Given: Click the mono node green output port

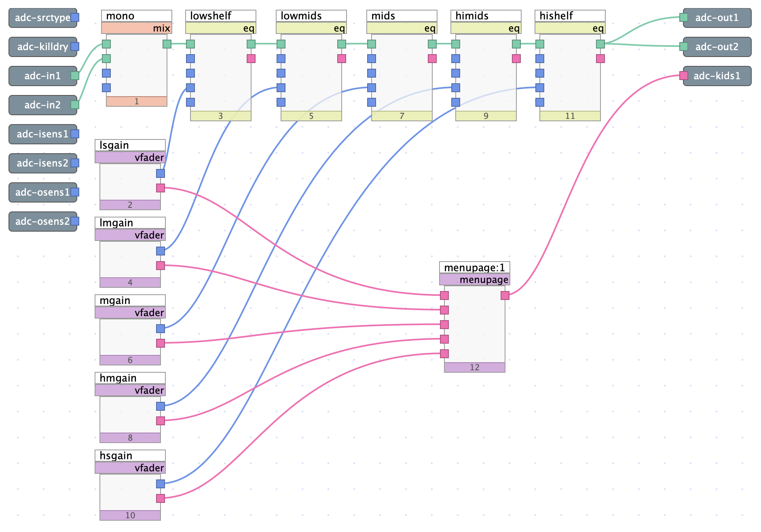Looking at the screenshot, I should coord(167,44).
